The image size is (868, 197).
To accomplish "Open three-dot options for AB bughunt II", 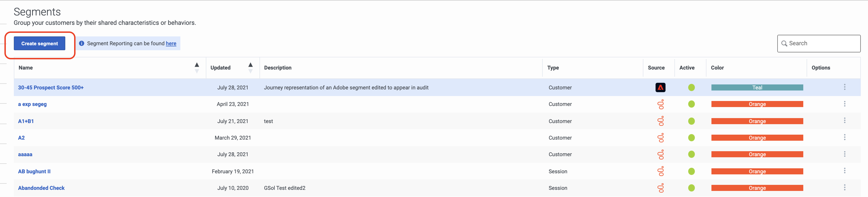I will 844,171.
